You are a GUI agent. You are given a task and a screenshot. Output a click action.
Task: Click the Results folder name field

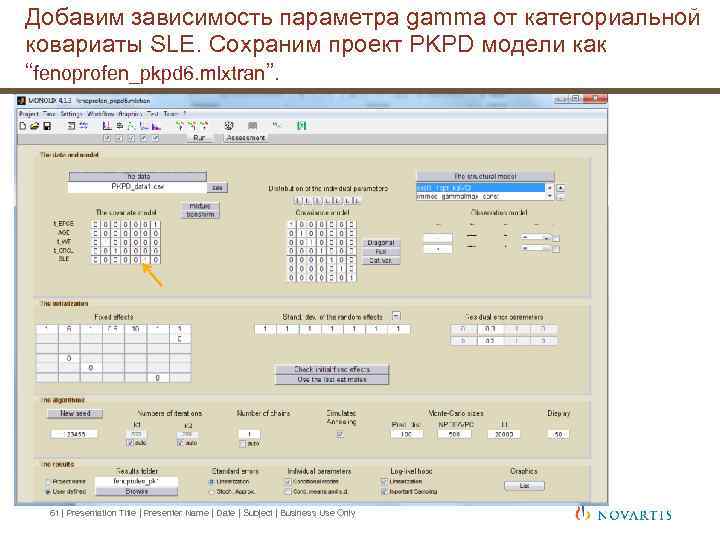(x=137, y=481)
